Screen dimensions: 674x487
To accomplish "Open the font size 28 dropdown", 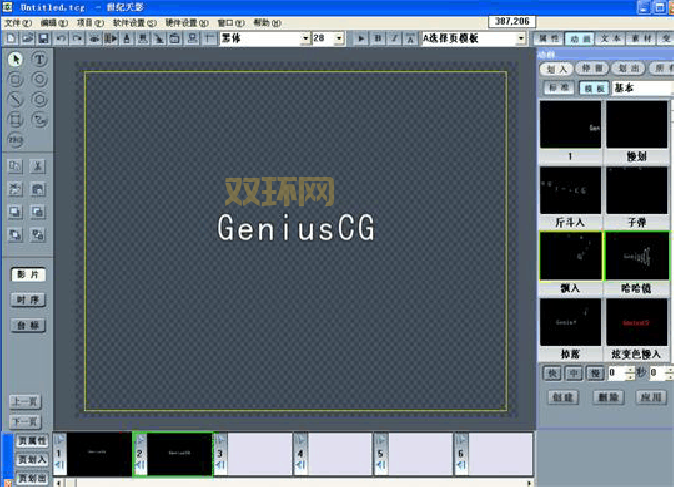I will (x=339, y=39).
